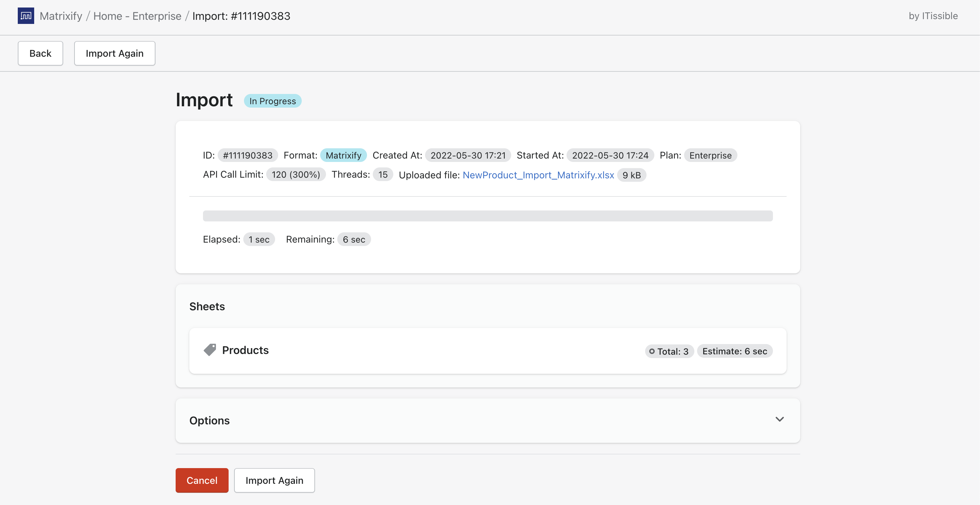The width and height of the screenshot is (980, 505).
Task: Cancel the in-progress import
Action: coord(202,480)
